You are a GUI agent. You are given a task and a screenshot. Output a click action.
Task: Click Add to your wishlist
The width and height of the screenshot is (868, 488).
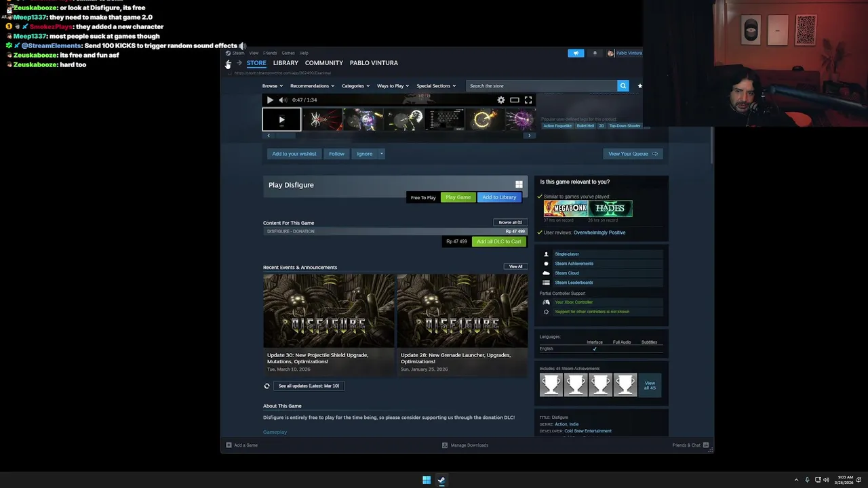click(x=294, y=154)
